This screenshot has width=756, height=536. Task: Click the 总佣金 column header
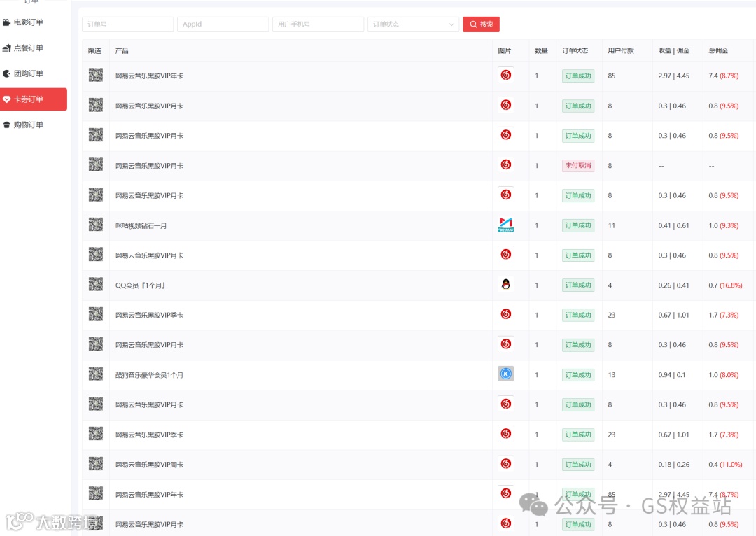(718, 50)
